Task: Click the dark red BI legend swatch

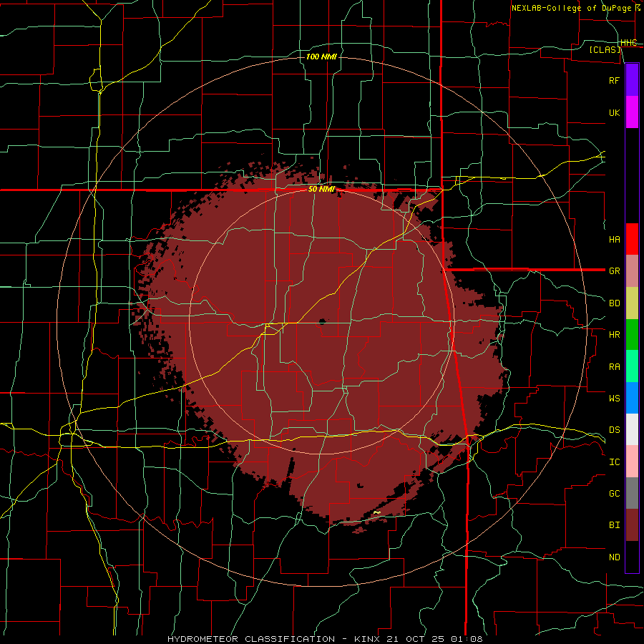Action: pyautogui.click(x=632, y=525)
